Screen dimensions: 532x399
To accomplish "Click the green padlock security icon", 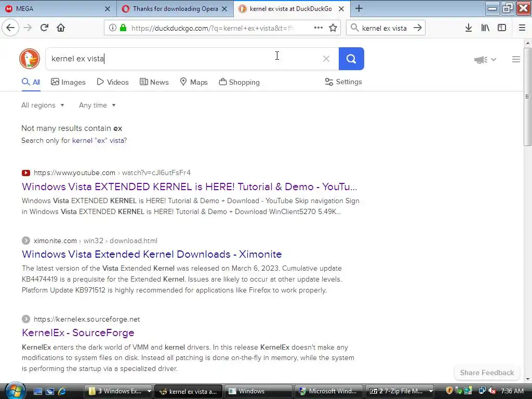I will (x=123, y=28).
